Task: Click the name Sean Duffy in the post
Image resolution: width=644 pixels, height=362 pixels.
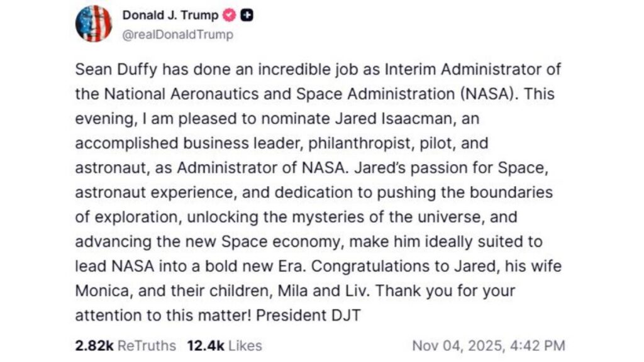Action: [x=112, y=69]
